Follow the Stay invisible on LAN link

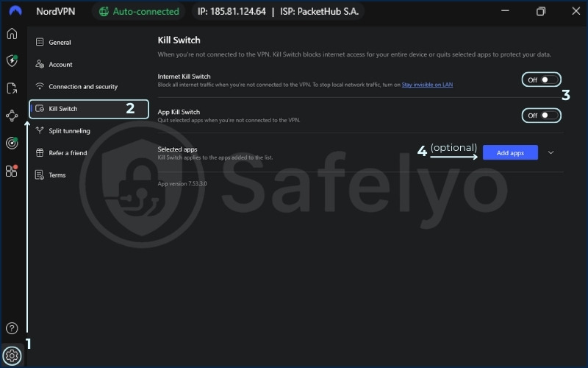pyautogui.click(x=427, y=85)
